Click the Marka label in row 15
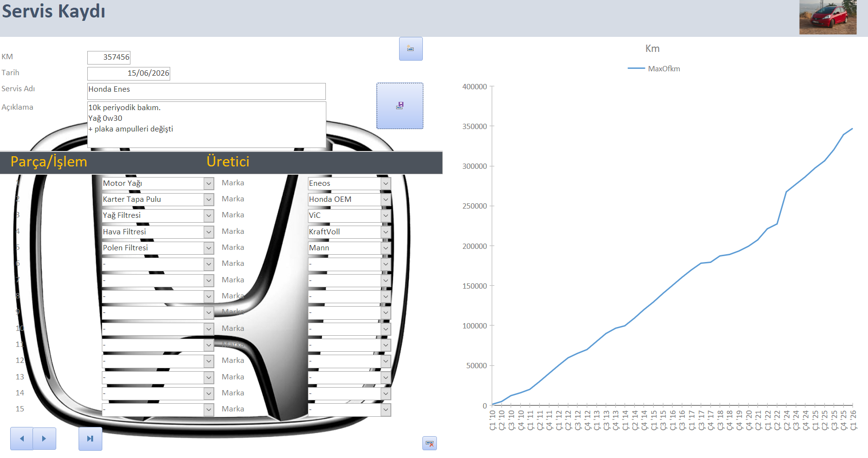 click(233, 409)
